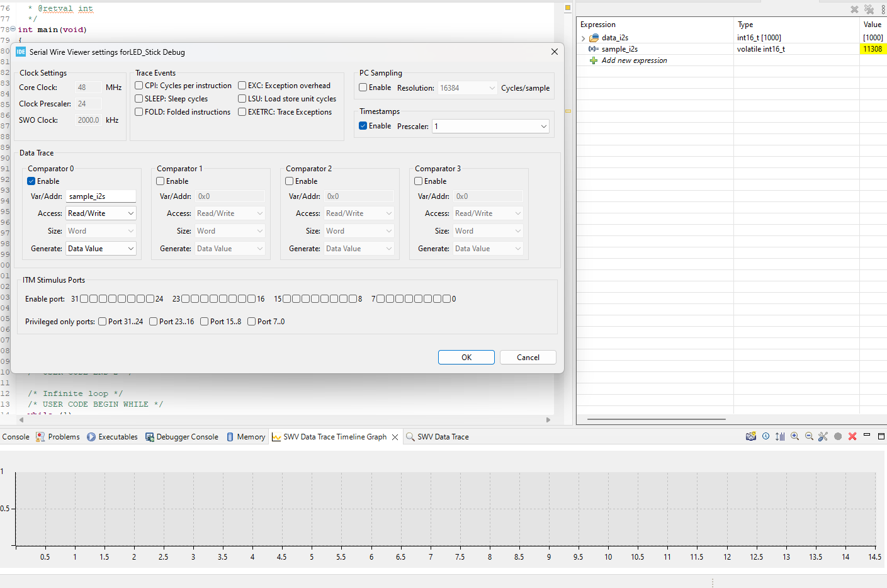Check the EXC Exception overhead trace event
887x588 pixels.
click(242, 85)
